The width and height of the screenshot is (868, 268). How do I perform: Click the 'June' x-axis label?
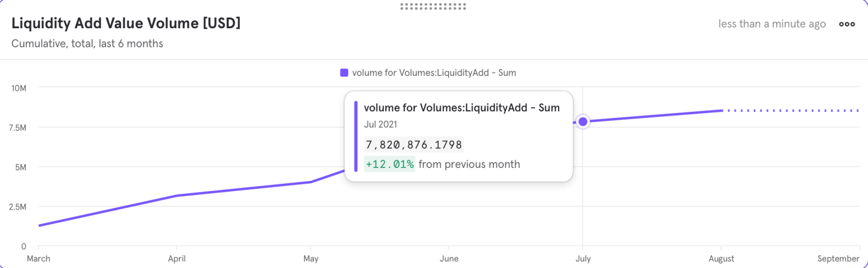(x=449, y=259)
